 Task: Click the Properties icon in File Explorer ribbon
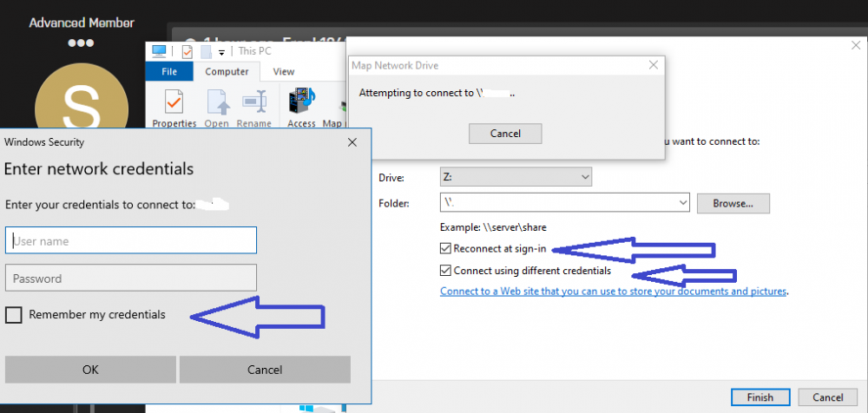coord(174,103)
